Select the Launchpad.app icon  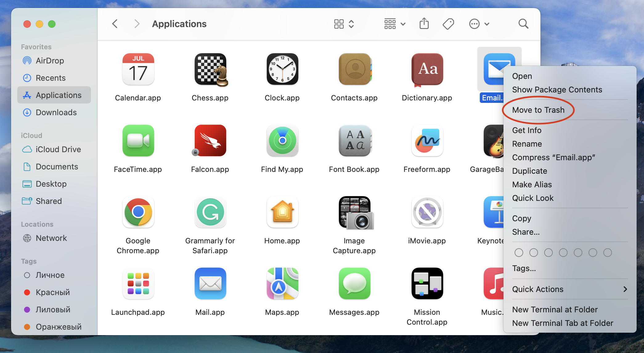pos(138,284)
